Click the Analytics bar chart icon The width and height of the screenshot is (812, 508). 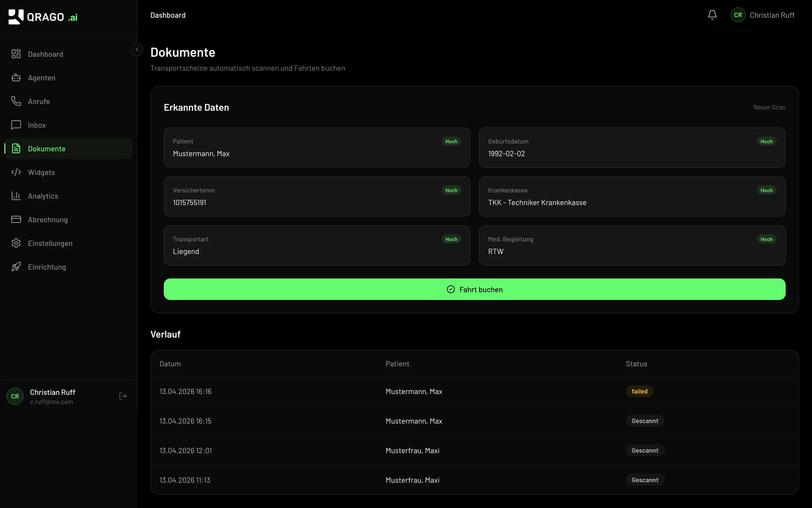pyautogui.click(x=16, y=196)
